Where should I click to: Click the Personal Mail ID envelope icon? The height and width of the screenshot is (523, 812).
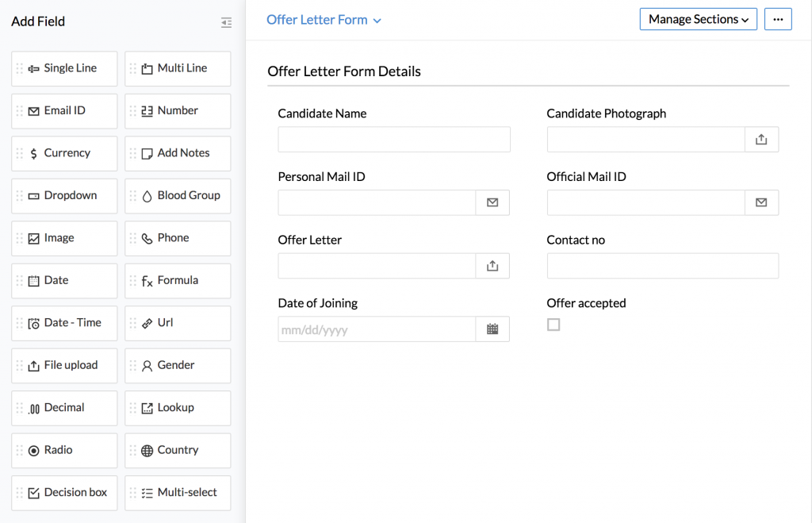[x=492, y=203]
